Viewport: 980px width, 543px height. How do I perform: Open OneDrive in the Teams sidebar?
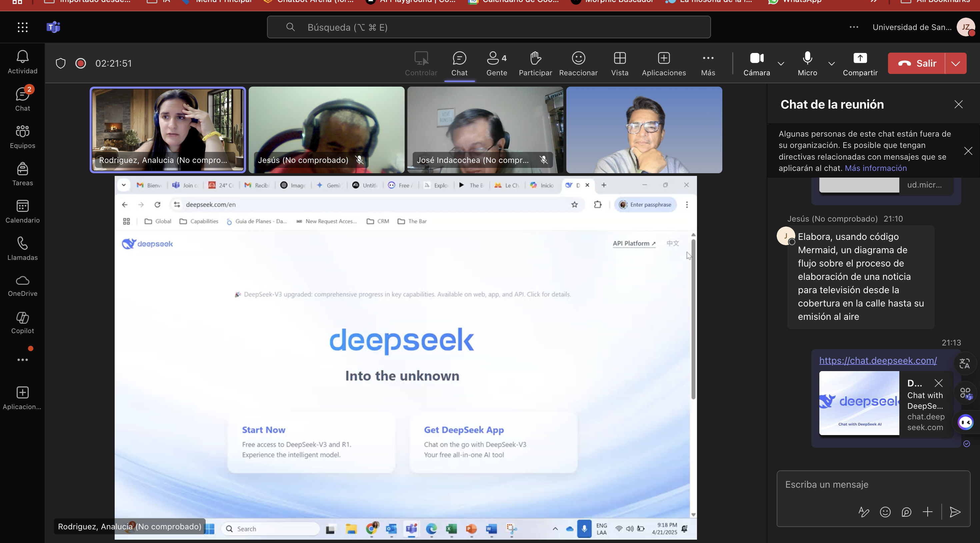coord(22,286)
